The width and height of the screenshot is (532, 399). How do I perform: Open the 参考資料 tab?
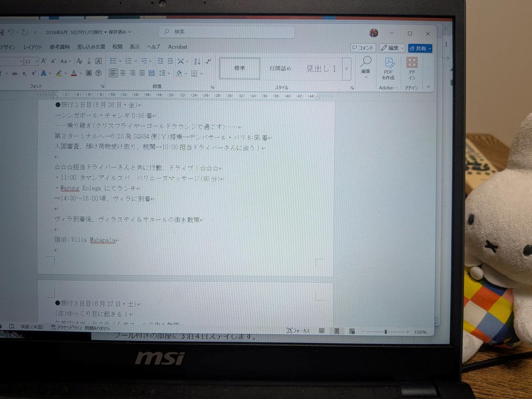(60, 47)
